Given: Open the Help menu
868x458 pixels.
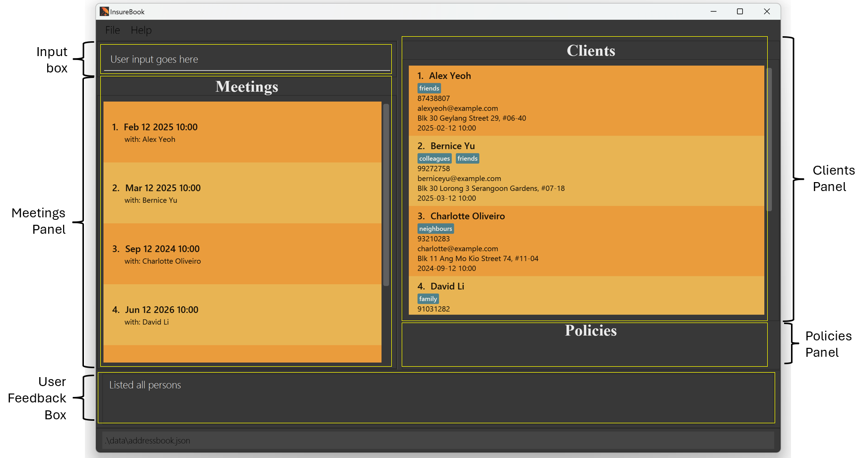Looking at the screenshot, I should pos(141,30).
